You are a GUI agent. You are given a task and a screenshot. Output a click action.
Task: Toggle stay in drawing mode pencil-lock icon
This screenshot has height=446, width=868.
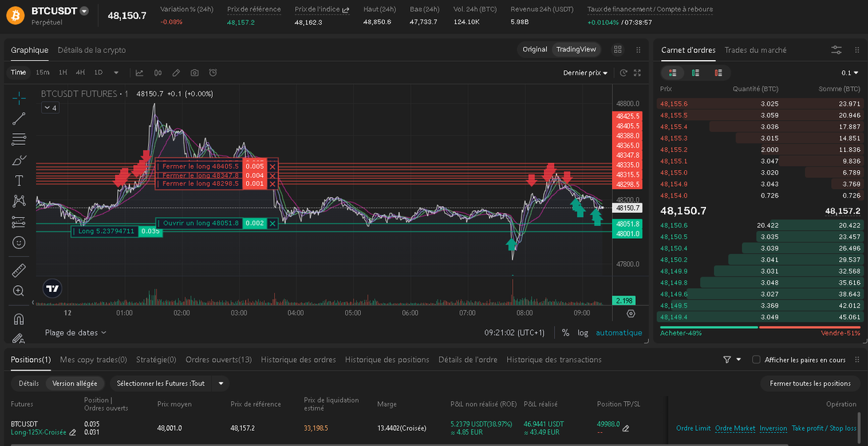[x=19, y=337]
